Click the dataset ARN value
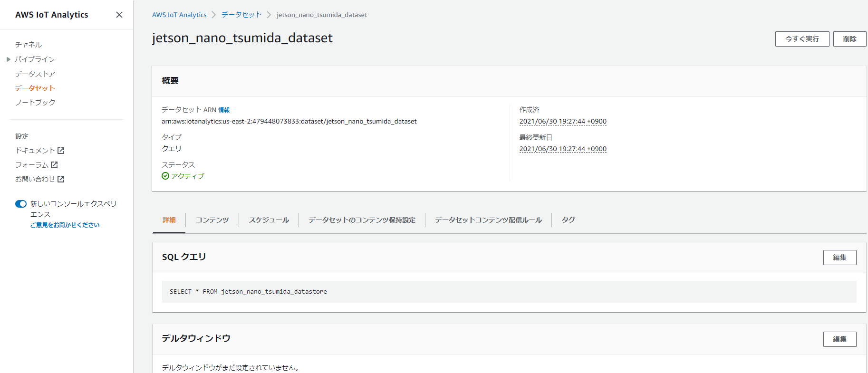The width and height of the screenshot is (868, 373). coord(289,122)
